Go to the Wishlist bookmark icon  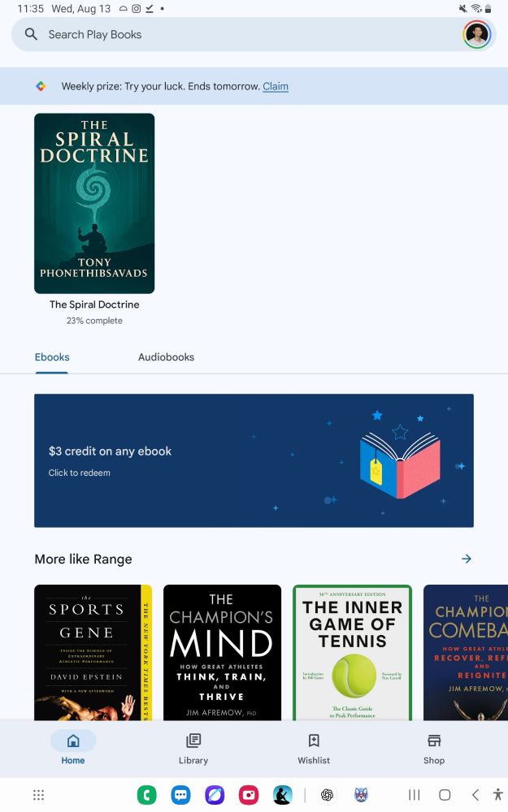tap(314, 741)
